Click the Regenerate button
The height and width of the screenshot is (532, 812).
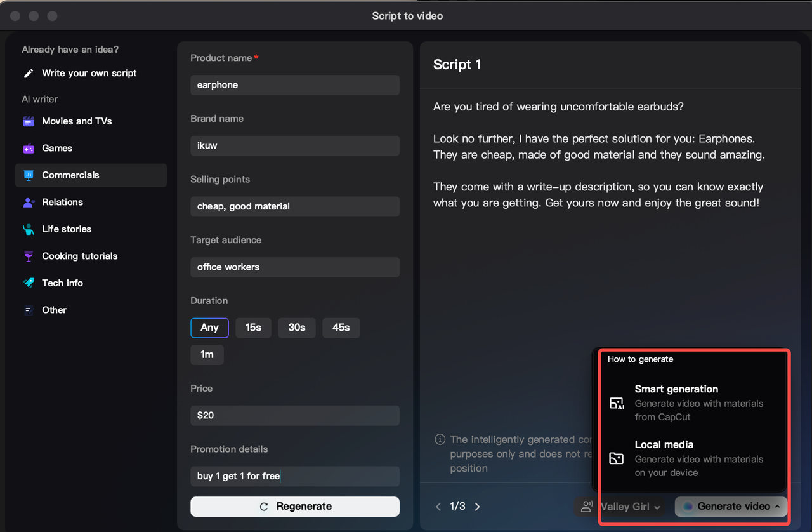294,507
